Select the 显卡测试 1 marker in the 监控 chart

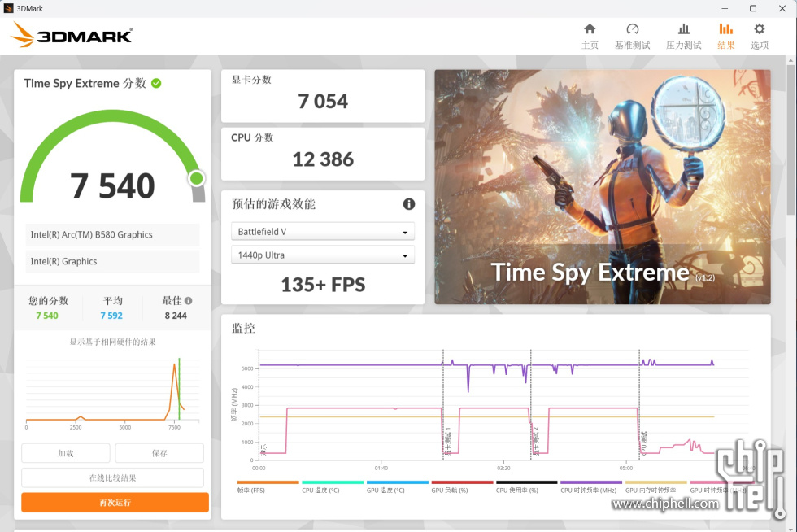click(448, 440)
